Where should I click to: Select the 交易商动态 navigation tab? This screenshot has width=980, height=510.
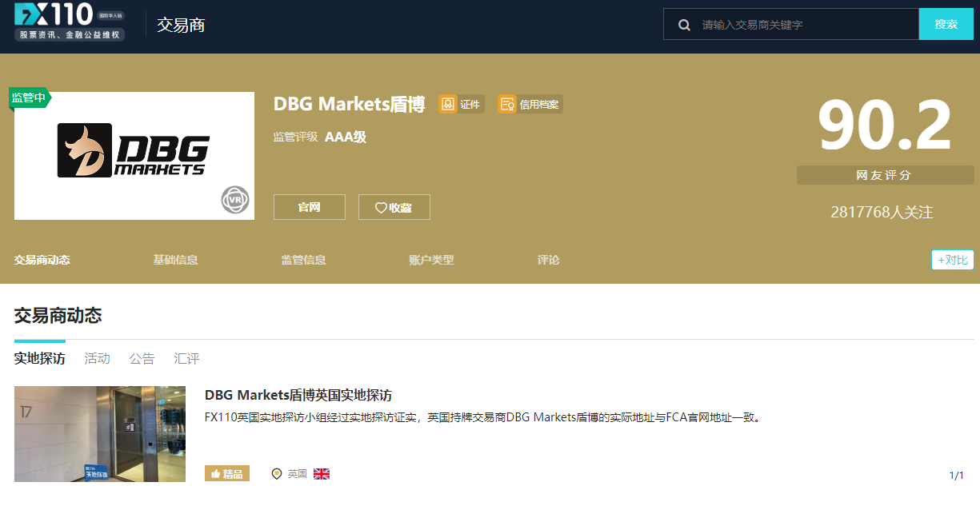click(x=42, y=260)
